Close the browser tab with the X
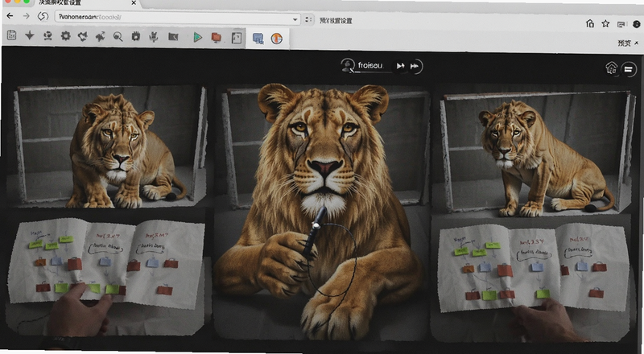 (134, 3)
